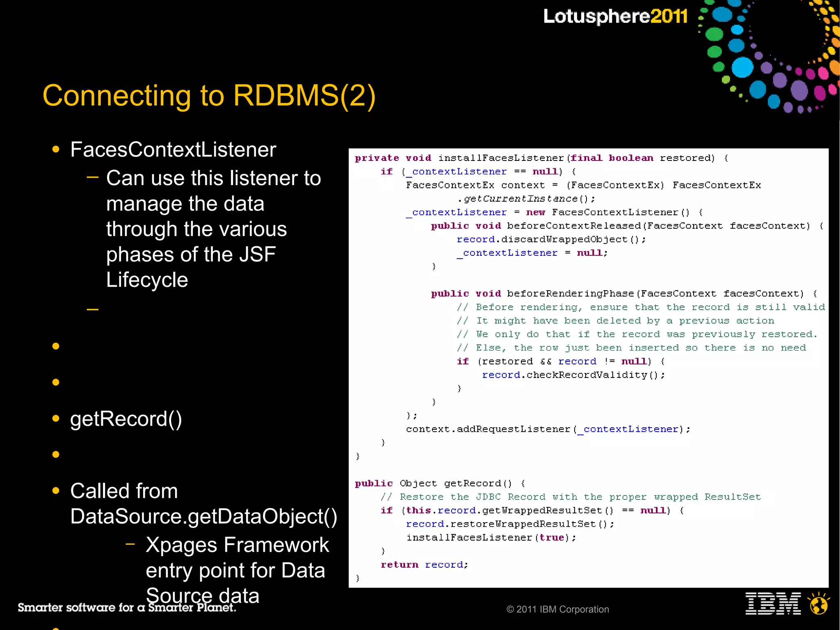Click the Smarter Planet globe icon

click(x=819, y=603)
